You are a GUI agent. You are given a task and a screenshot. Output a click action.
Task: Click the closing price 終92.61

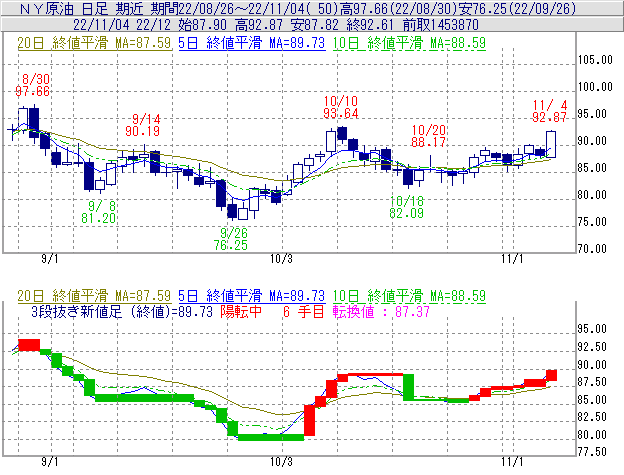370,25
